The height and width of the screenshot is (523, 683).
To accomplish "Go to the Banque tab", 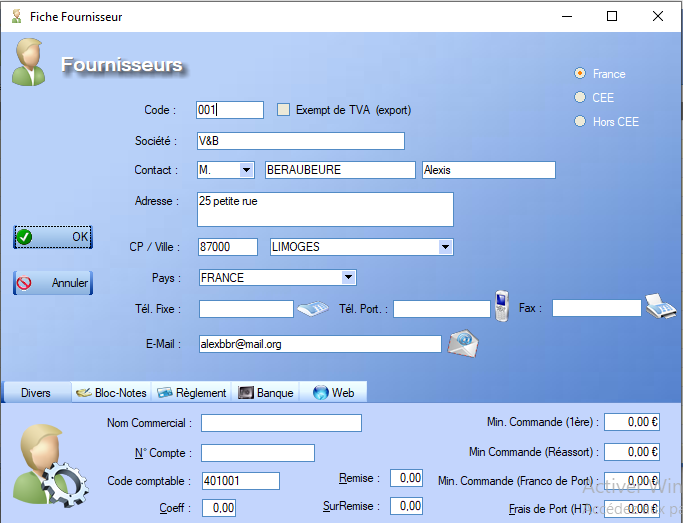I will pos(266,393).
